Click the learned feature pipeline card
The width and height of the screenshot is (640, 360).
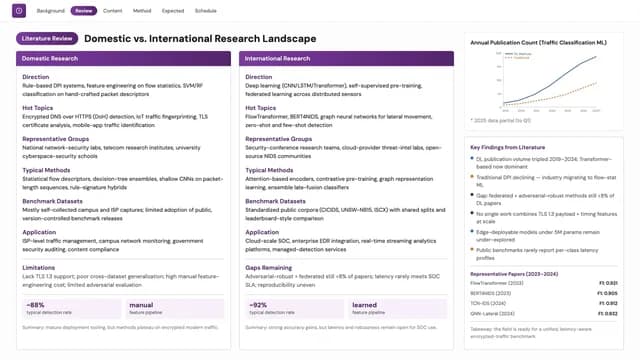(398, 309)
